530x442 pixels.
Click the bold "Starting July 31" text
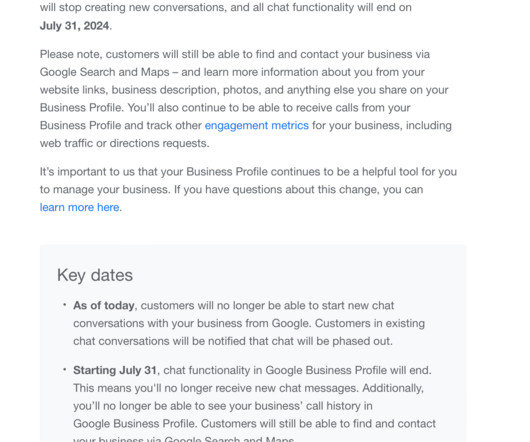115,370
